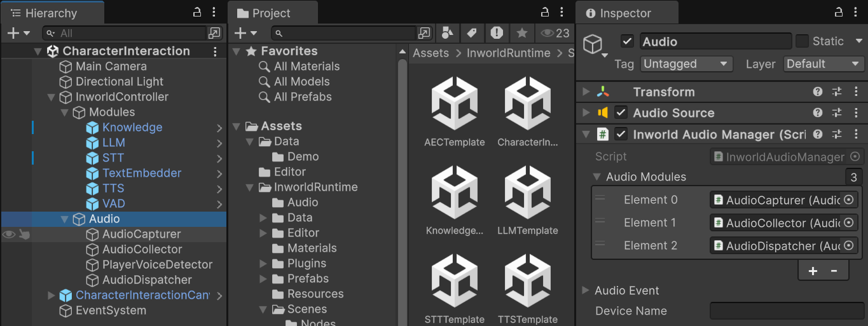Open Inworld Audio Manager preset icon
Screen dimensions: 868x326
point(837,135)
